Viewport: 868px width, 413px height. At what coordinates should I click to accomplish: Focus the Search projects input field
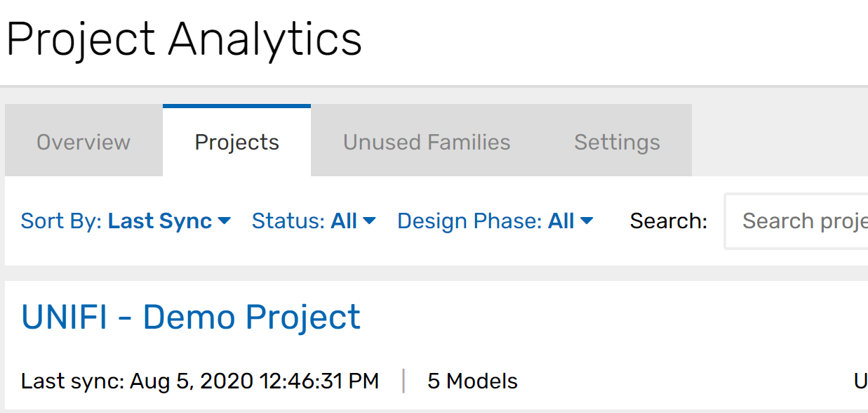tap(800, 221)
